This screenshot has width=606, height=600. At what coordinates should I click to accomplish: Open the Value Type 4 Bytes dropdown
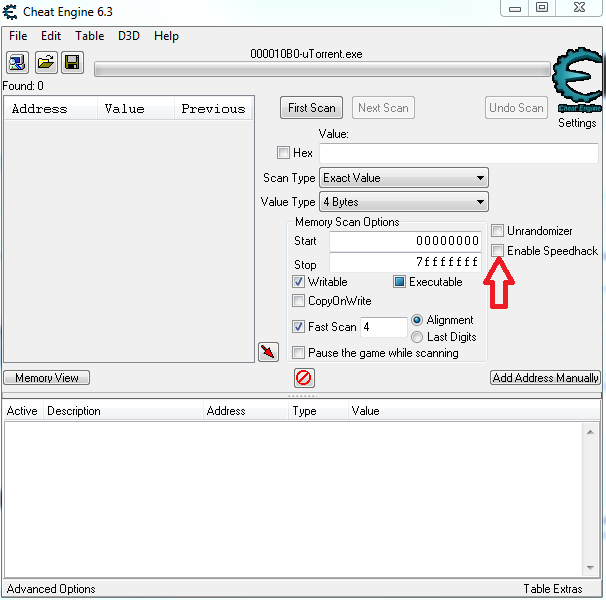pyautogui.click(x=404, y=202)
